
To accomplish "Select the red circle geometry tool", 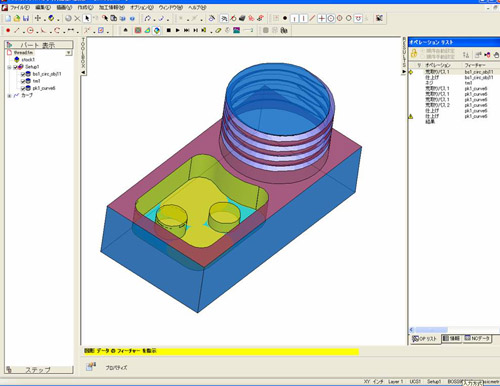I will coord(30,31).
